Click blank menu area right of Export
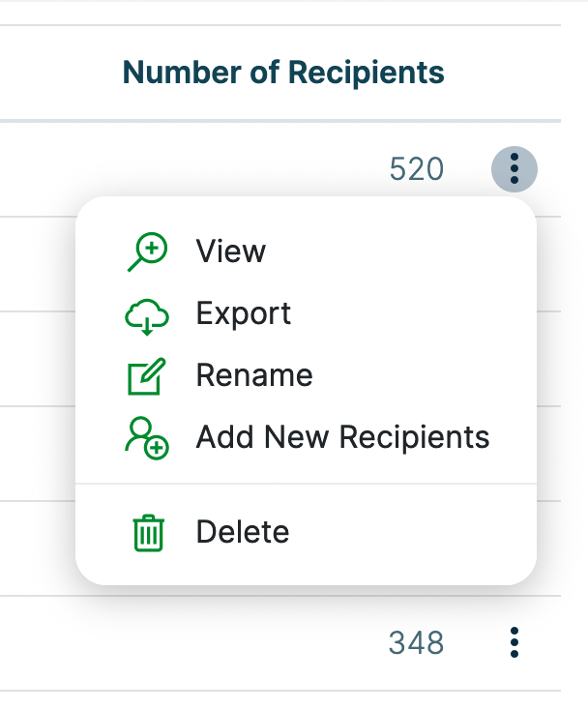This screenshot has width=588, height=710. pos(416,313)
